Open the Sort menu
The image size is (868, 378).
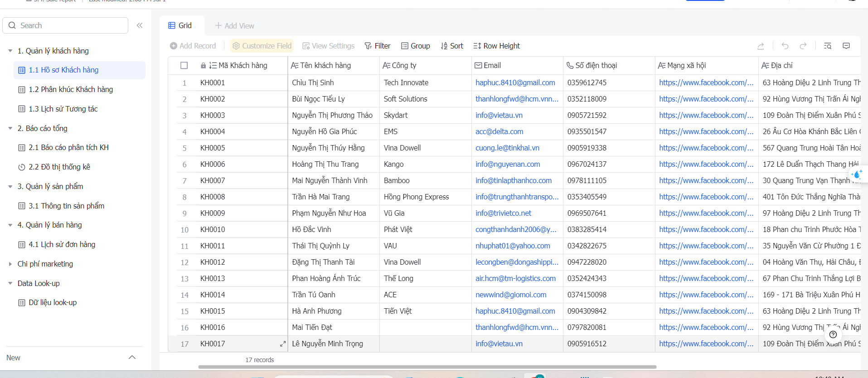(452, 46)
